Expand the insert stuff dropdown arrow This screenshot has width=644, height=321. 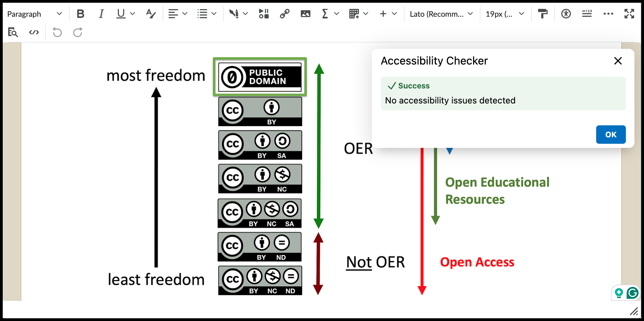(x=245, y=14)
